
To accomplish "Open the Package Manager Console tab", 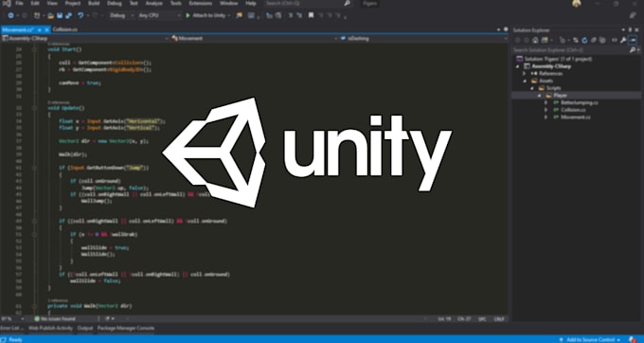I will pos(126,328).
